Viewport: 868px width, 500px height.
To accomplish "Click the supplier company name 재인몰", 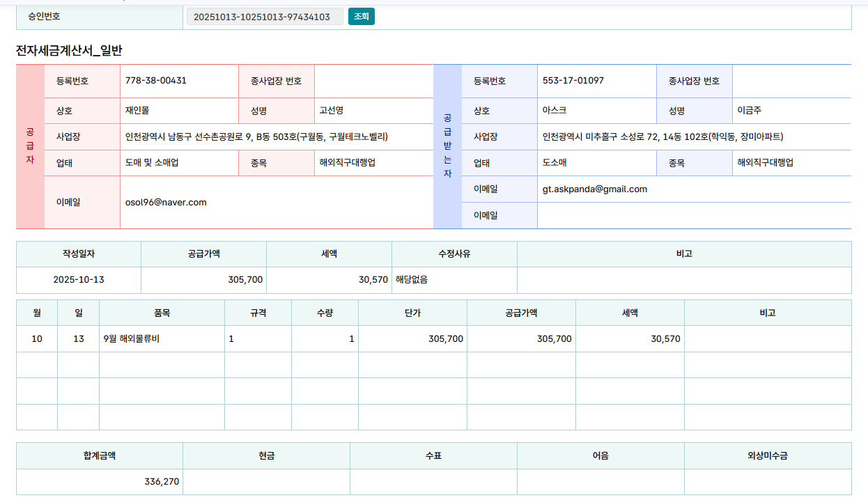I will click(x=137, y=111).
